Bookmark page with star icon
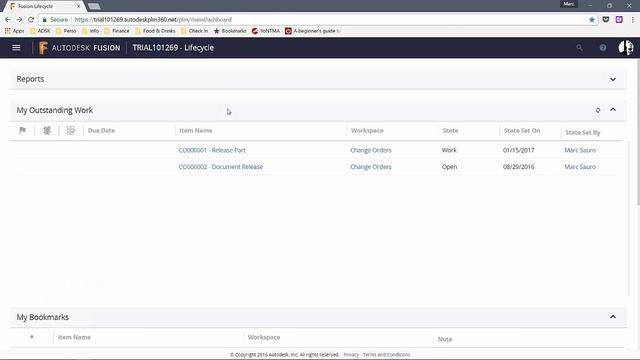 [x=591, y=20]
